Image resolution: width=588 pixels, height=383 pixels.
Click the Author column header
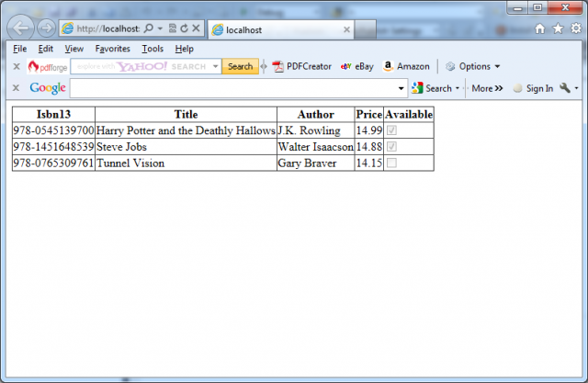point(316,114)
